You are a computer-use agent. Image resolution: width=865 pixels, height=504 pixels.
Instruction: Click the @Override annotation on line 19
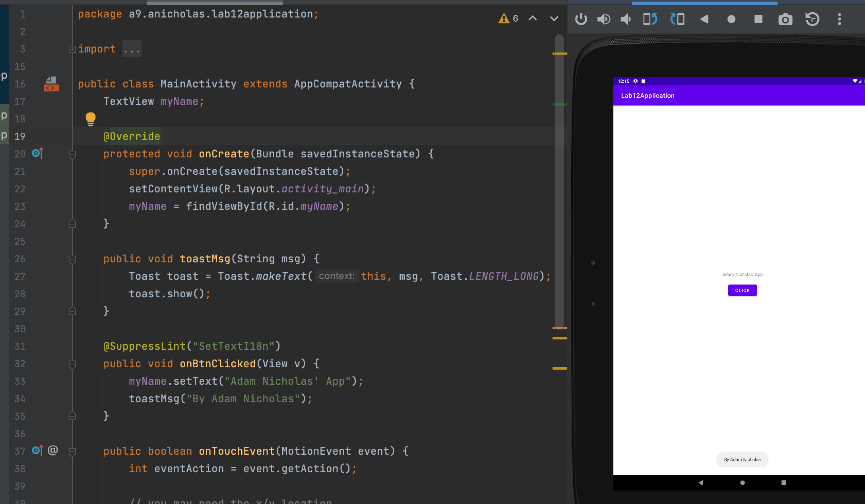132,136
